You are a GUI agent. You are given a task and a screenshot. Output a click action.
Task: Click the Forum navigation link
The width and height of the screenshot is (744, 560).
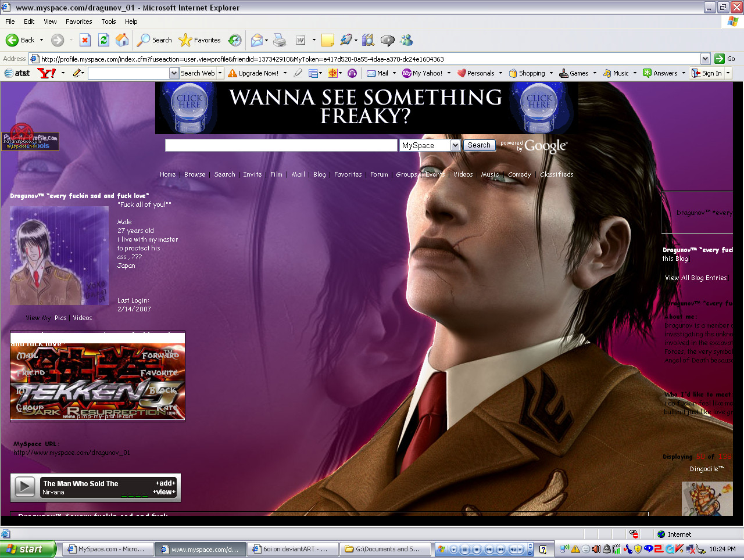(x=379, y=174)
